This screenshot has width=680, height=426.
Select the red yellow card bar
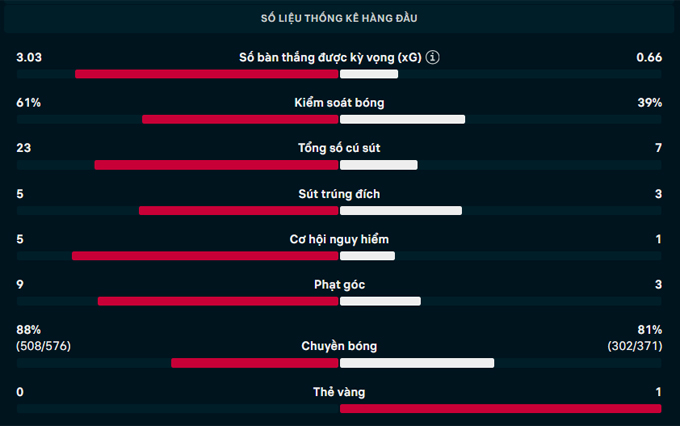coord(500,409)
